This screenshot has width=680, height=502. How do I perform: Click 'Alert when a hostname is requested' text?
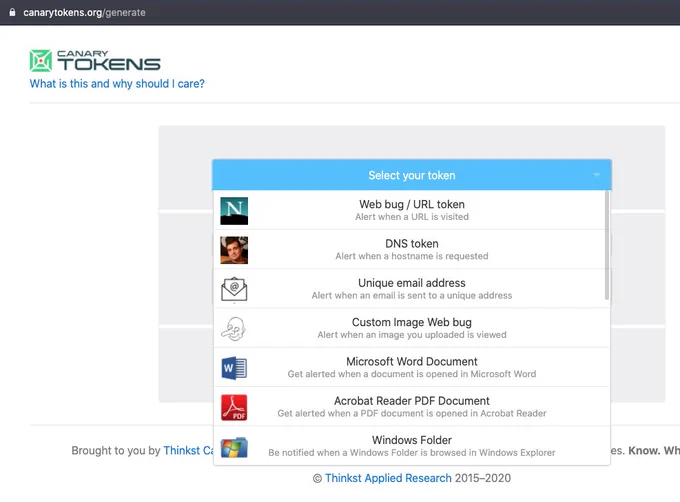[x=412, y=256]
